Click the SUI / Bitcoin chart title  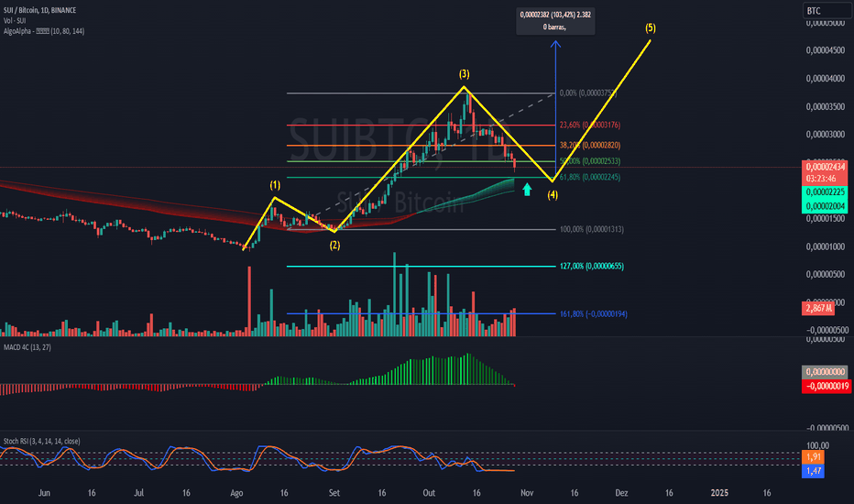coord(39,10)
